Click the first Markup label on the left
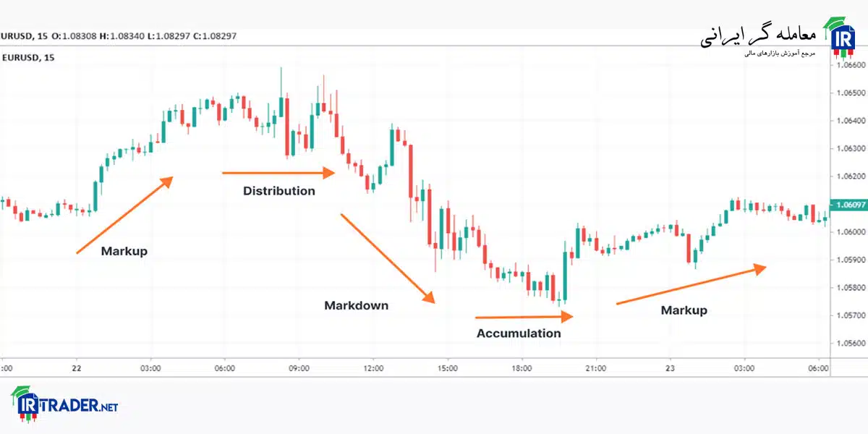Screen dimensions: 868x434 pos(124,252)
